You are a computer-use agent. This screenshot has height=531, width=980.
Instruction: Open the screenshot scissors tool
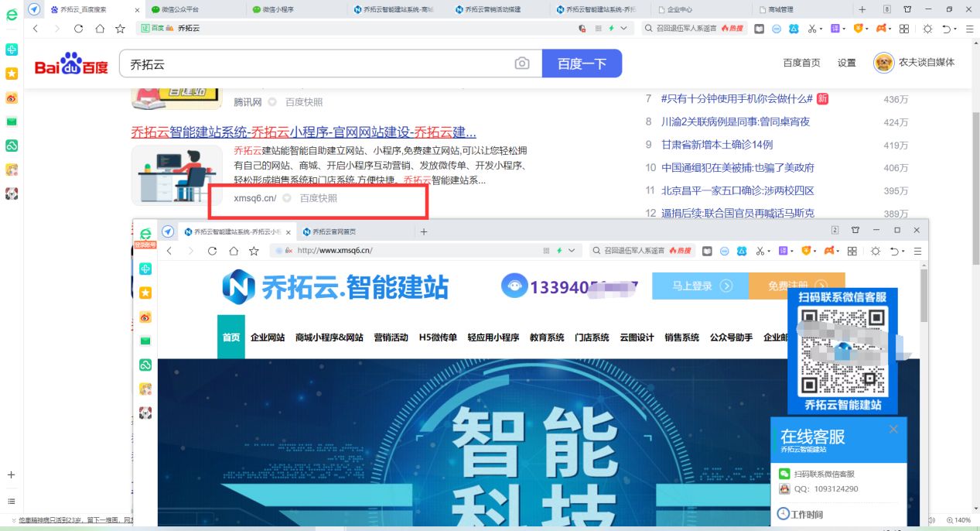812,29
